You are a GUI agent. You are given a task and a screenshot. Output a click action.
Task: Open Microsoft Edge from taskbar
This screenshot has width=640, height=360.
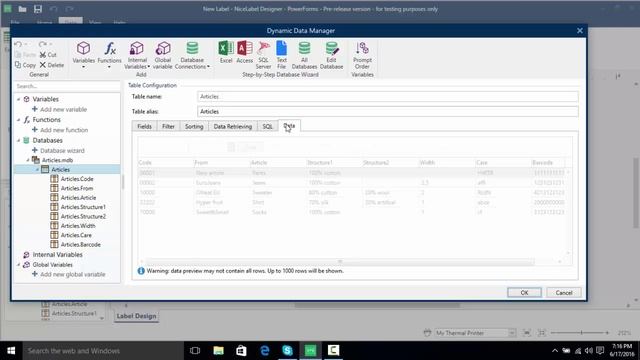pos(264,351)
